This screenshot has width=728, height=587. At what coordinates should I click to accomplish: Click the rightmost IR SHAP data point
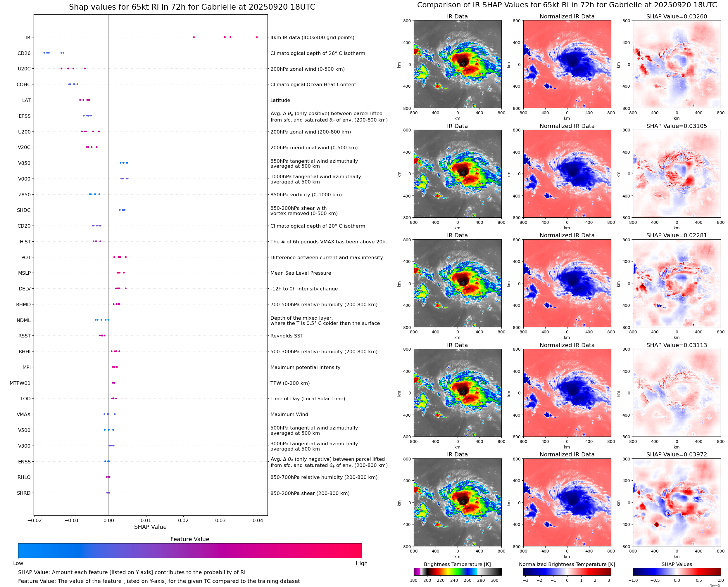[x=257, y=37]
